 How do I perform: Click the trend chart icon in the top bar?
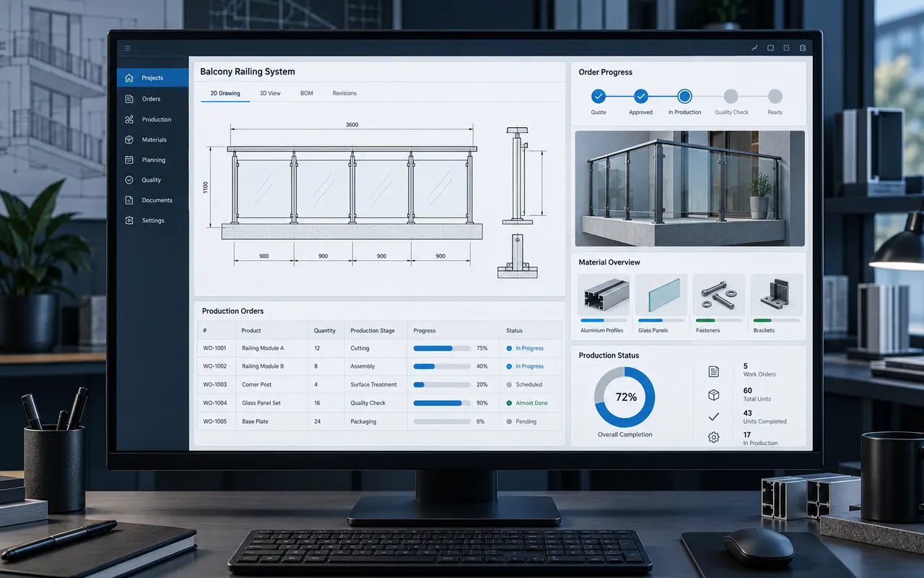coord(754,48)
